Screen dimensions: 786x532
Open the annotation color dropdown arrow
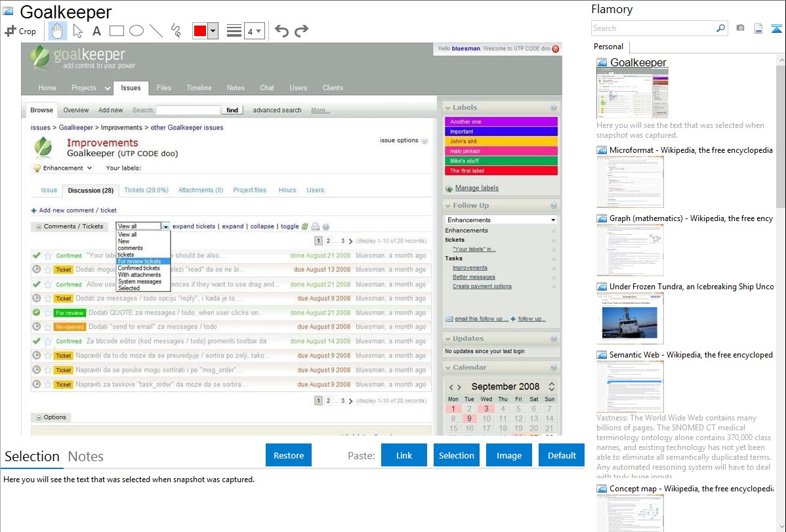coord(213,31)
